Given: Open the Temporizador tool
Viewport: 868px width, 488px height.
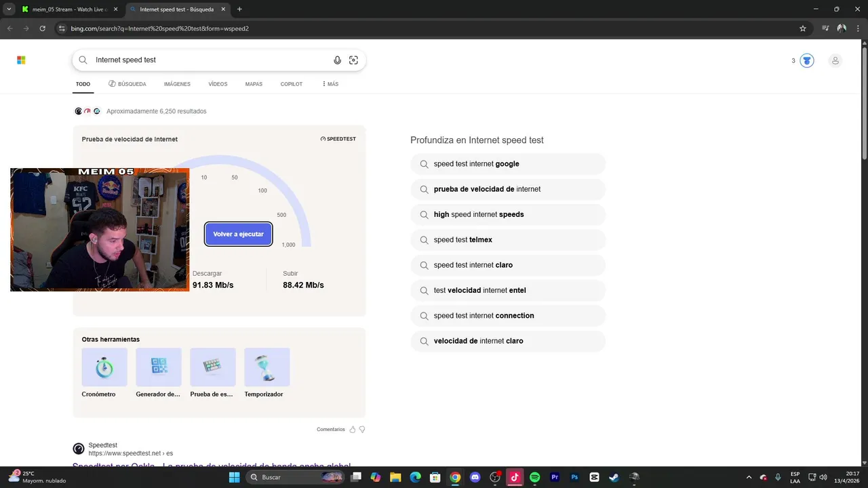Looking at the screenshot, I should tap(267, 373).
